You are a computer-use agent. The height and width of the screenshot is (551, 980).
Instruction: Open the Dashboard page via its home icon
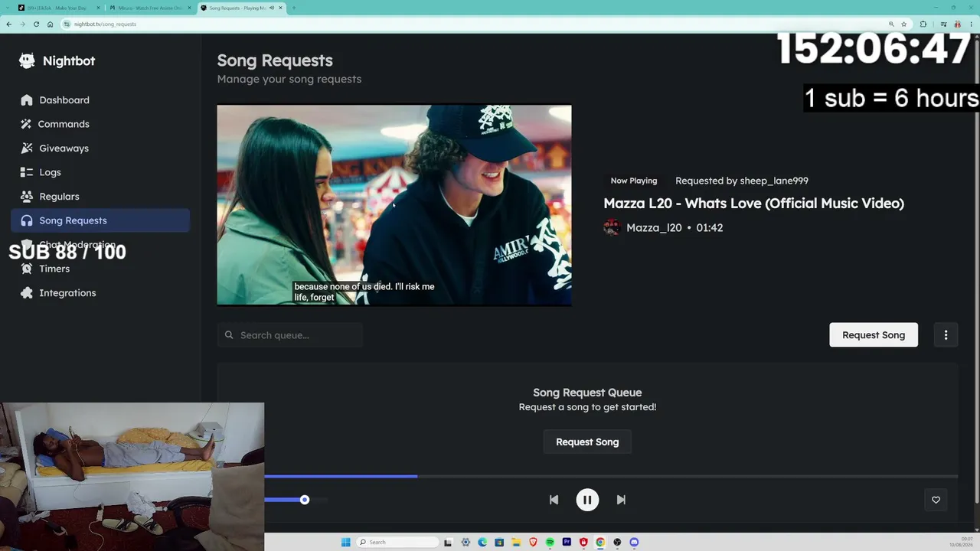pos(27,100)
